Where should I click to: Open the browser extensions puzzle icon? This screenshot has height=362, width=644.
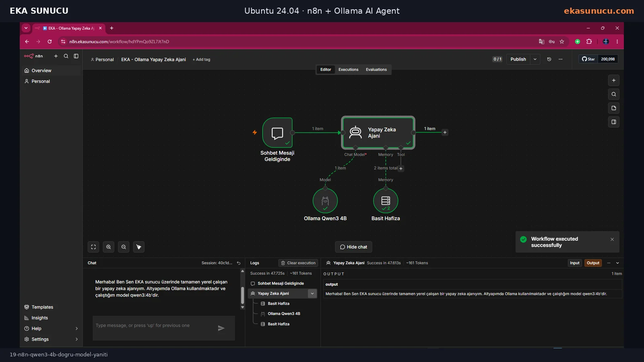click(589, 41)
